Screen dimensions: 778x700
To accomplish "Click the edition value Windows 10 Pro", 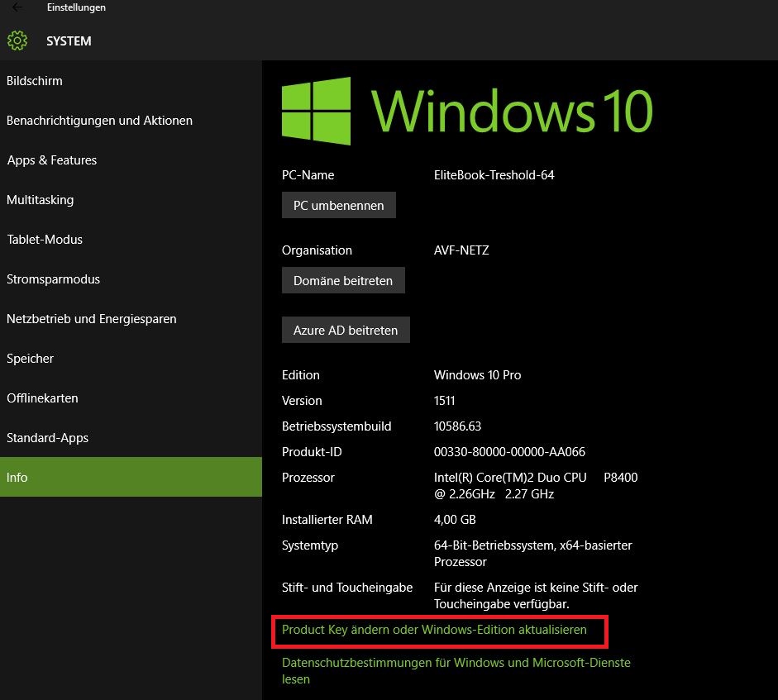I will point(477,375).
